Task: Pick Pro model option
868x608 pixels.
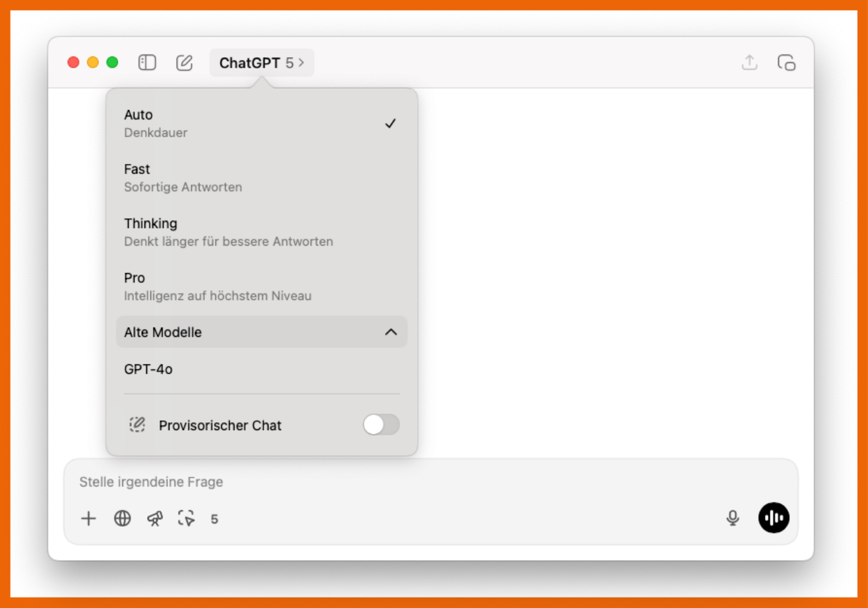Action: (261, 287)
